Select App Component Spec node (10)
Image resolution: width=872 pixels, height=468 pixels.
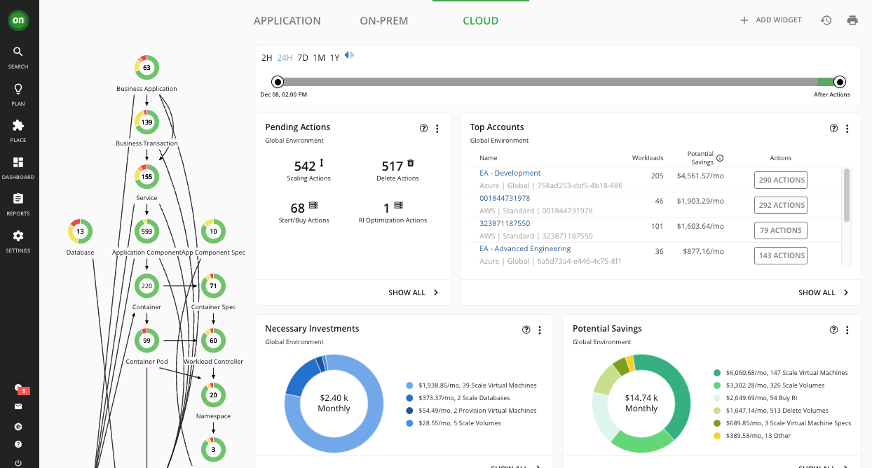(213, 231)
